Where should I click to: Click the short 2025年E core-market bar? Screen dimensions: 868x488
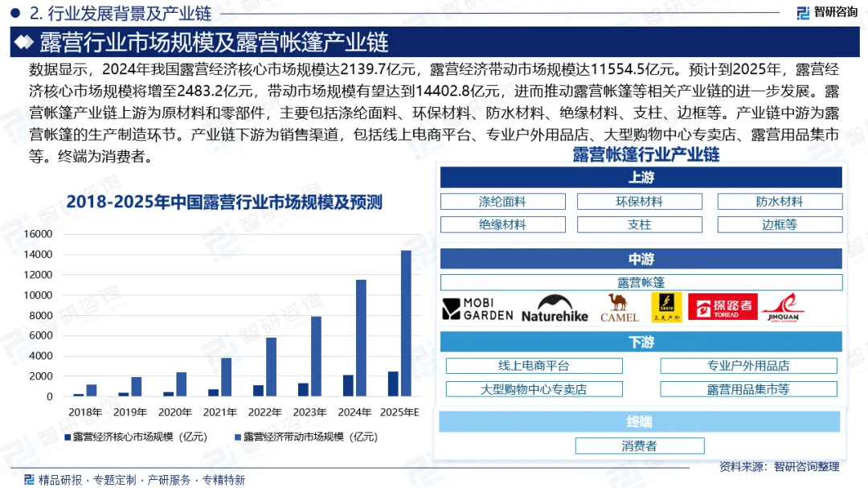[393, 383]
